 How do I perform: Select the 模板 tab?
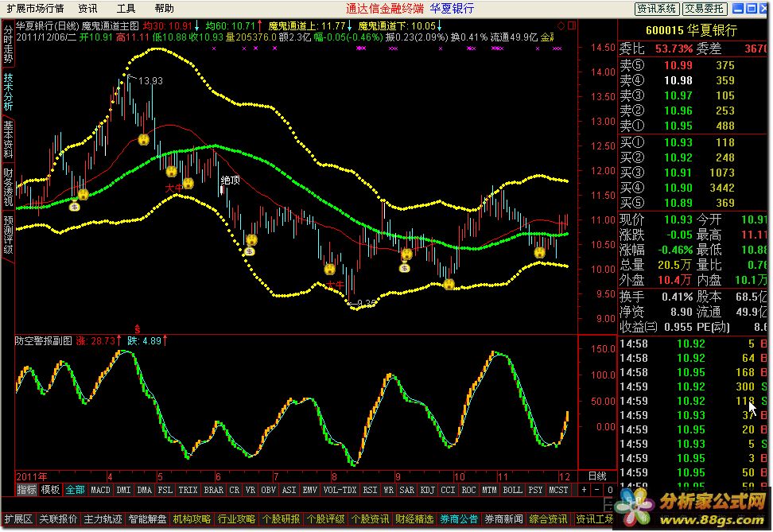[50, 490]
